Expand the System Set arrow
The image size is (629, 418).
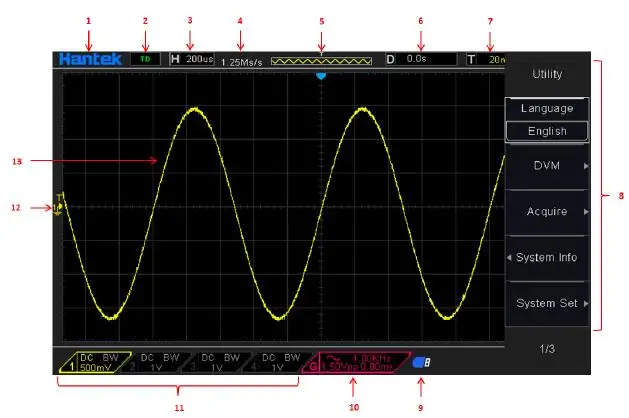tap(586, 303)
